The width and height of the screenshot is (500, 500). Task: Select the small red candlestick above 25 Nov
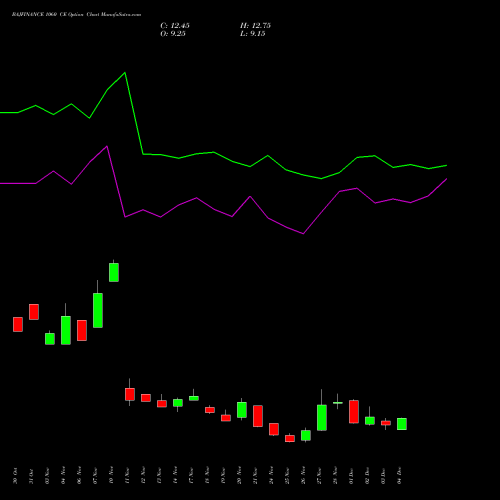(x=290, y=438)
